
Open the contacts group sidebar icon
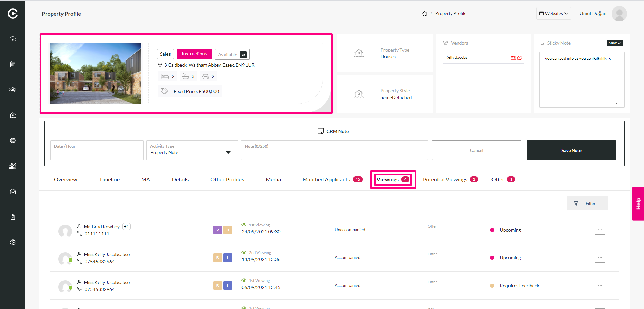[x=13, y=90]
